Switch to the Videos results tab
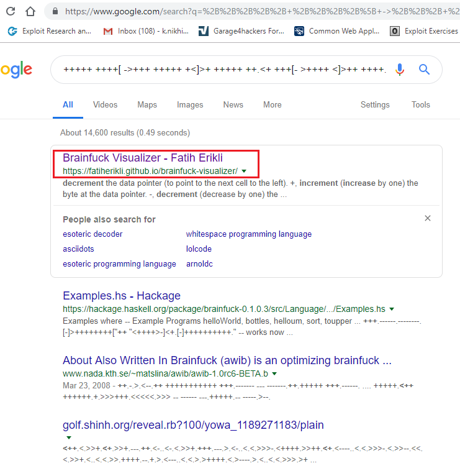This screenshot has width=460, height=476. tap(105, 104)
